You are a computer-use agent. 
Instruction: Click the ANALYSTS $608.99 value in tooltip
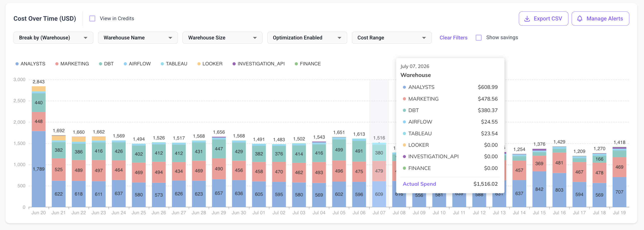tap(488, 87)
